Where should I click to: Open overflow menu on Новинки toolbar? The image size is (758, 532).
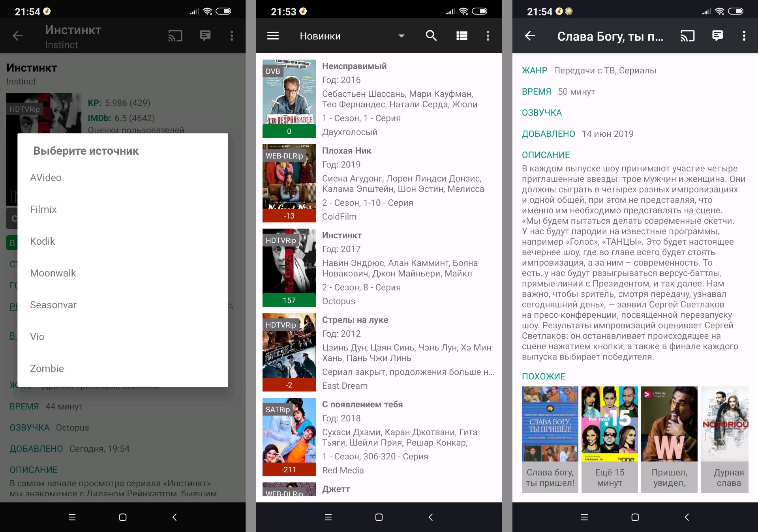(488, 36)
